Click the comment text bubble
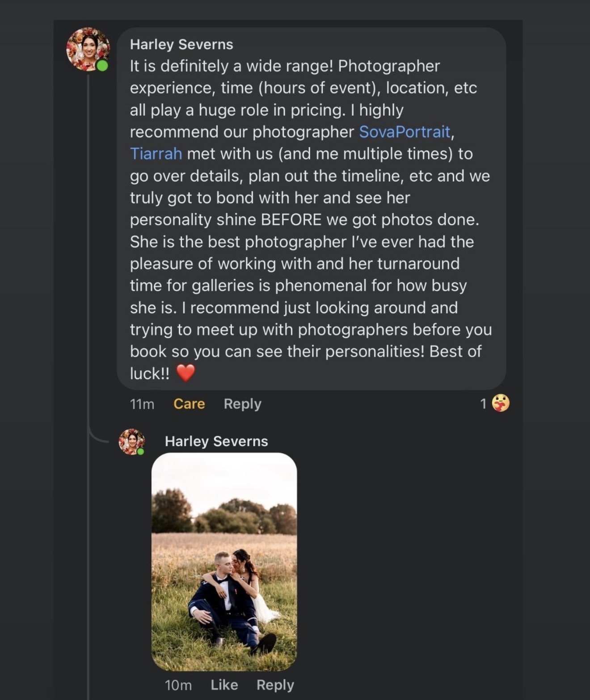This screenshot has width=590, height=700. pos(312,208)
